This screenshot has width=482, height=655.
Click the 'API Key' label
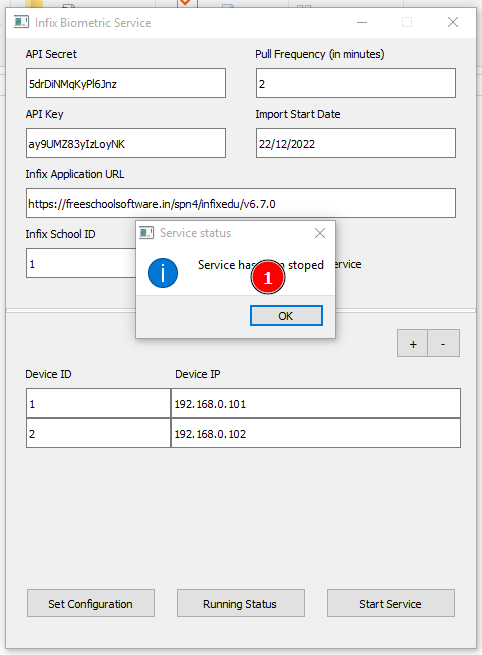(x=44, y=114)
